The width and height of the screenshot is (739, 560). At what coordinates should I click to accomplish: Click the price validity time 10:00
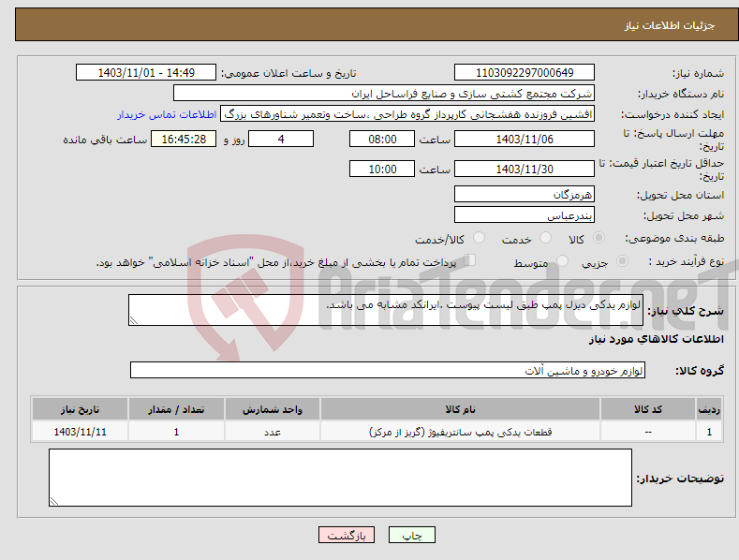coord(382,169)
